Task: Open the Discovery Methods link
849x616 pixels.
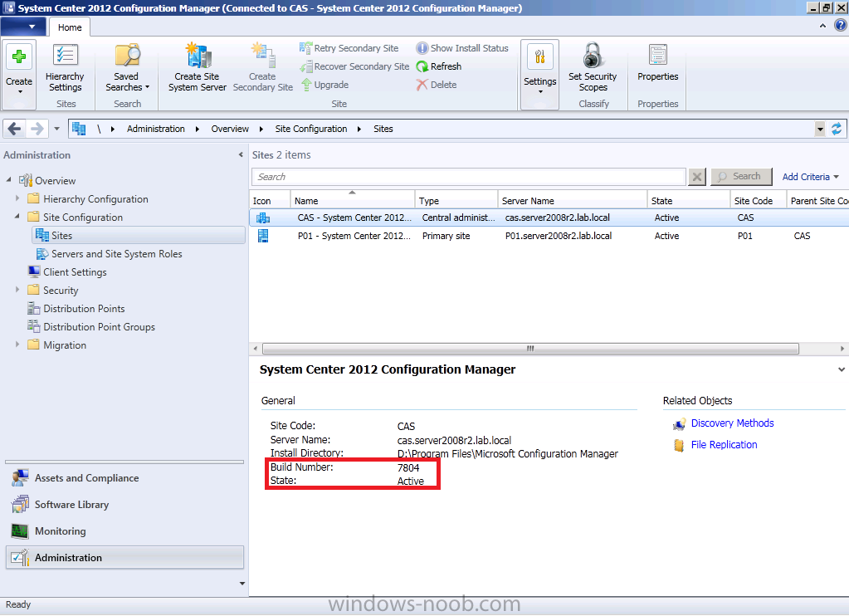Action: (732, 423)
